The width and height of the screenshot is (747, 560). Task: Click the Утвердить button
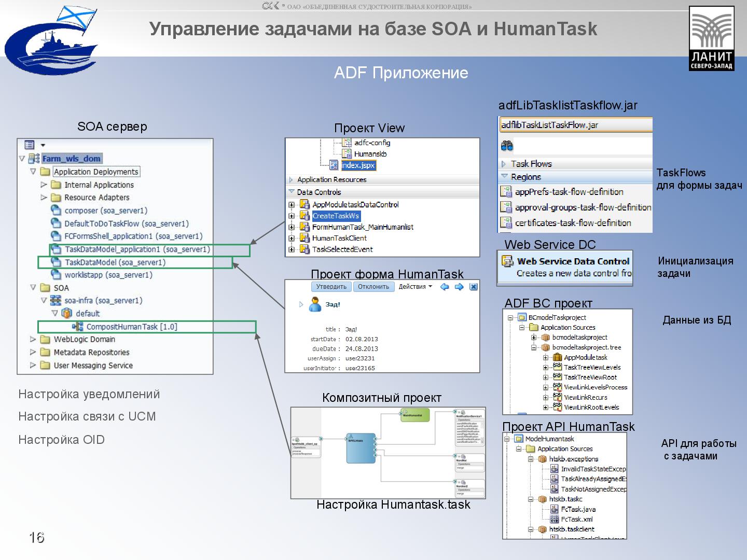330,287
